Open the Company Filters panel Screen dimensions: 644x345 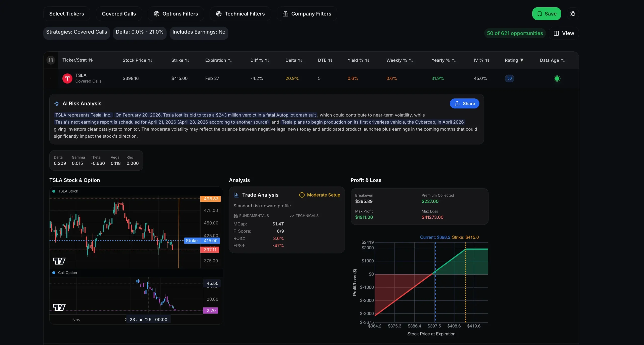click(x=307, y=14)
